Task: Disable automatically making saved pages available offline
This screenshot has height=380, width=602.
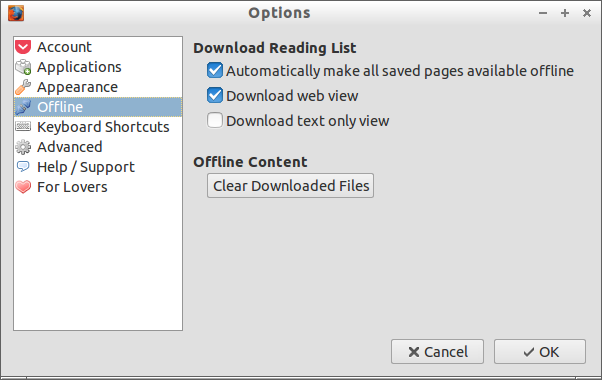Action: (x=215, y=71)
